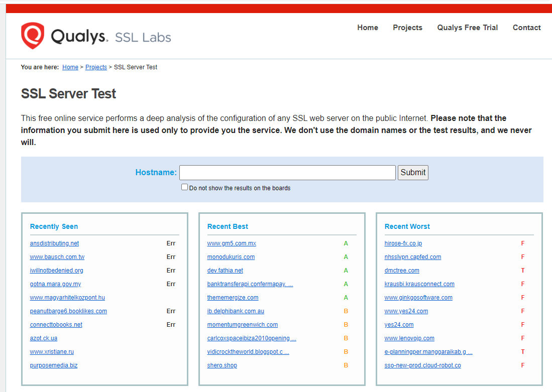
Task: Open purposemedia.biz link
Action: click(54, 365)
